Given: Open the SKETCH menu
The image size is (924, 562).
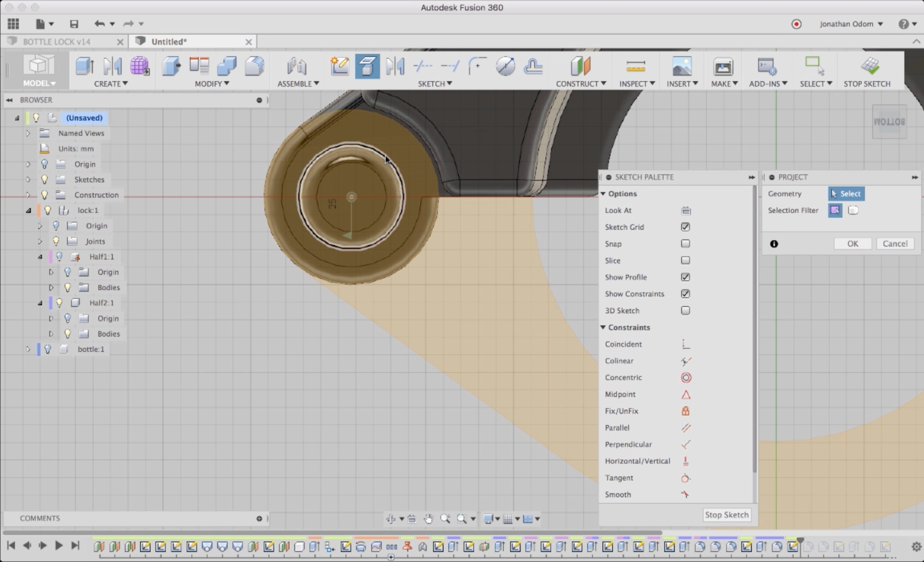Looking at the screenshot, I should [434, 84].
